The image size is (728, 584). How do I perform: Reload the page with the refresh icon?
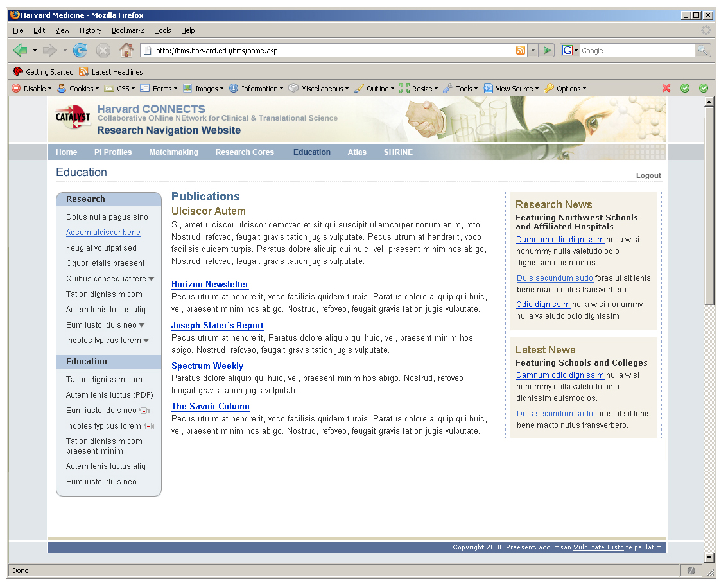click(x=80, y=50)
